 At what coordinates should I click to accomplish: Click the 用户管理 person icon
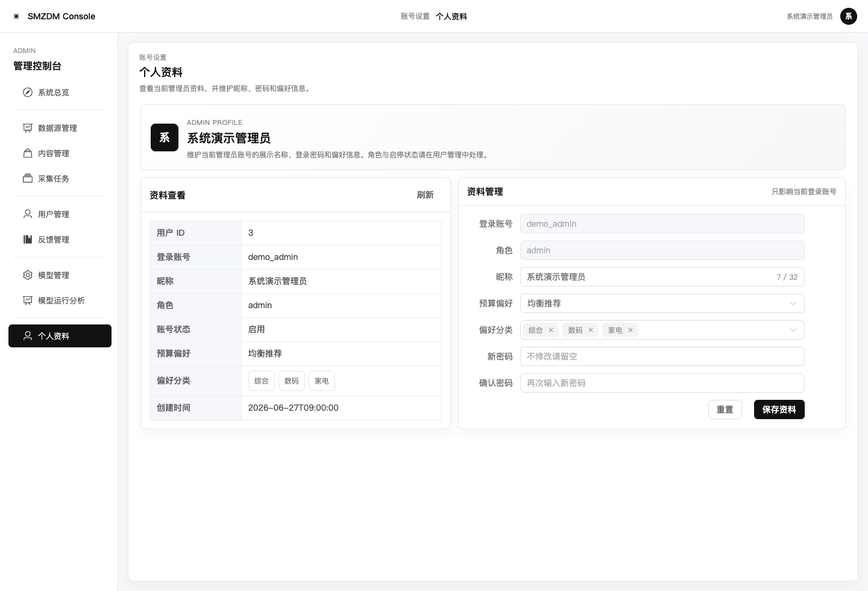point(28,214)
